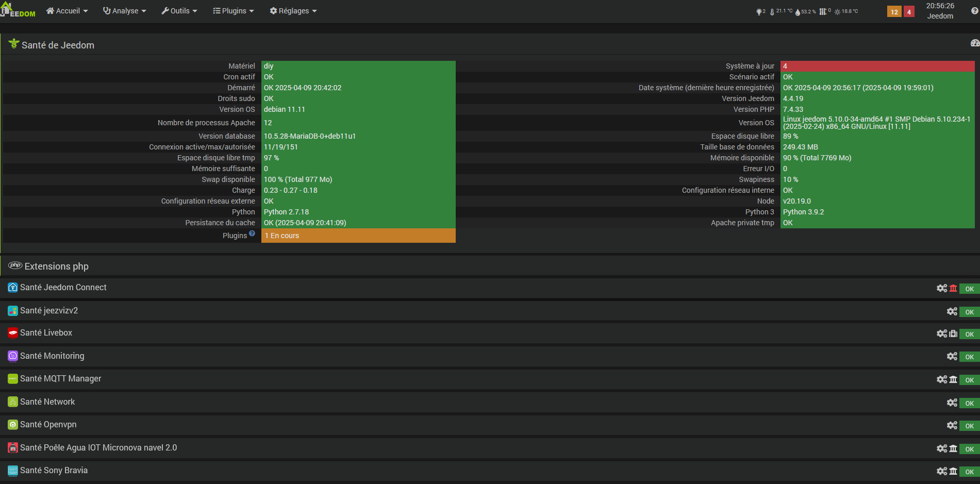
Task: Click OK status for jeezvizv2
Action: 969,312
